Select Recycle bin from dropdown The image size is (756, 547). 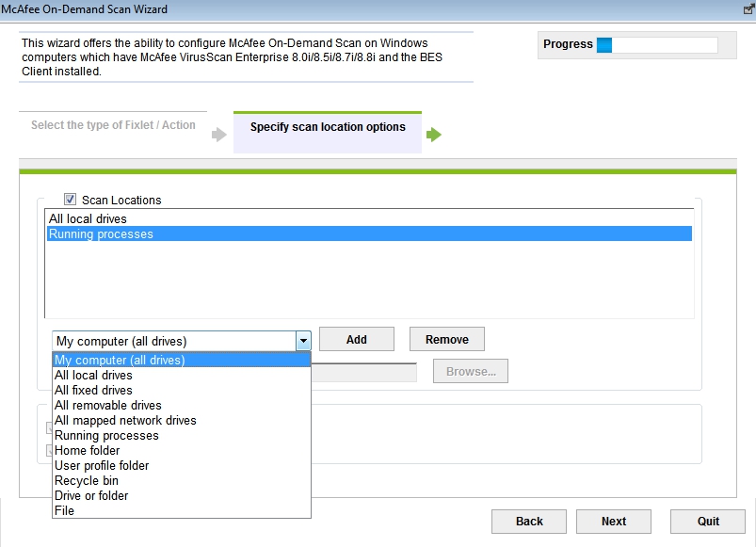coord(87,480)
